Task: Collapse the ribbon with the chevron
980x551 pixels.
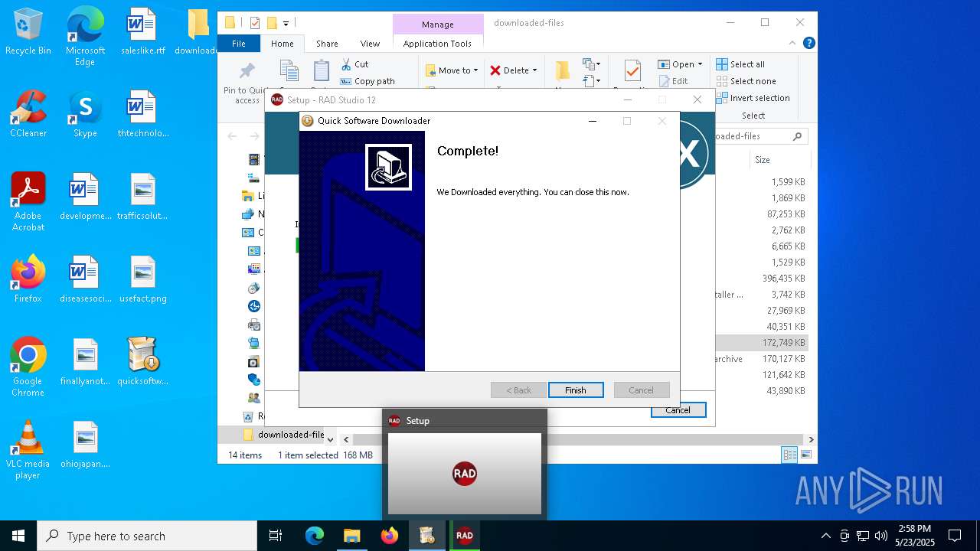Action: [793, 44]
